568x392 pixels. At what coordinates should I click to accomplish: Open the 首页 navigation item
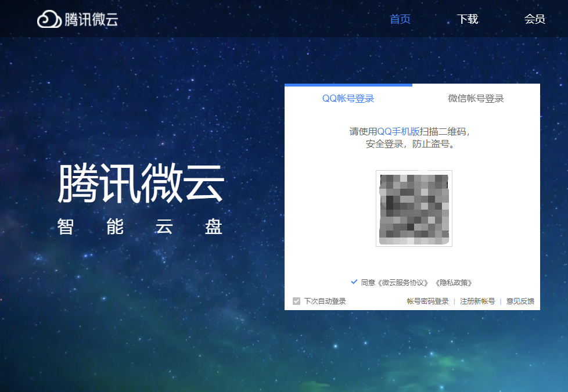[400, 19]
